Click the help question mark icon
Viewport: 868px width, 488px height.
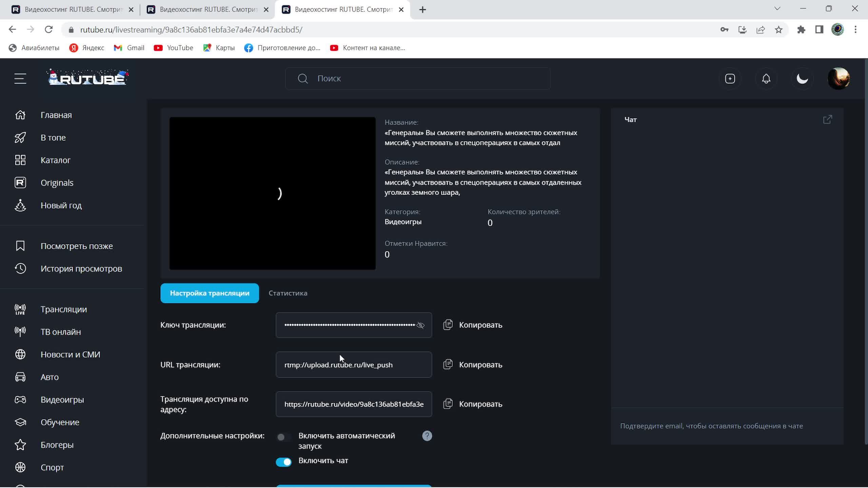427,436
